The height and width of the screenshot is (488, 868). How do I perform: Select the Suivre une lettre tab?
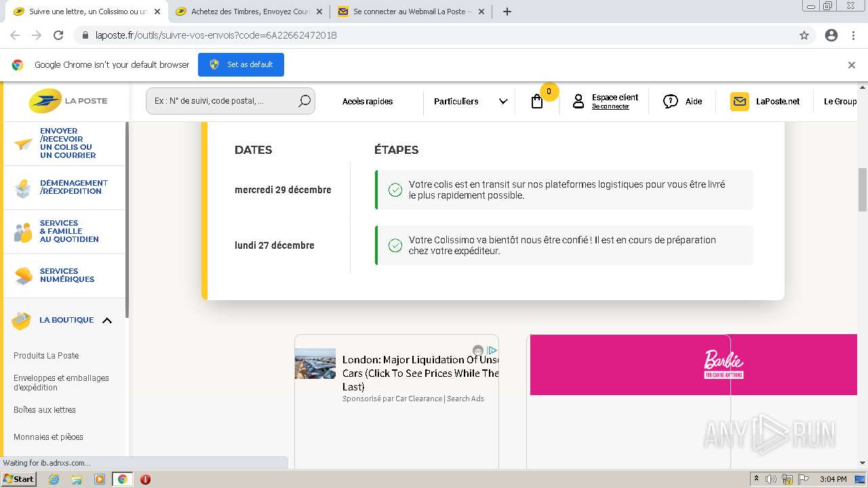[88, 12]
